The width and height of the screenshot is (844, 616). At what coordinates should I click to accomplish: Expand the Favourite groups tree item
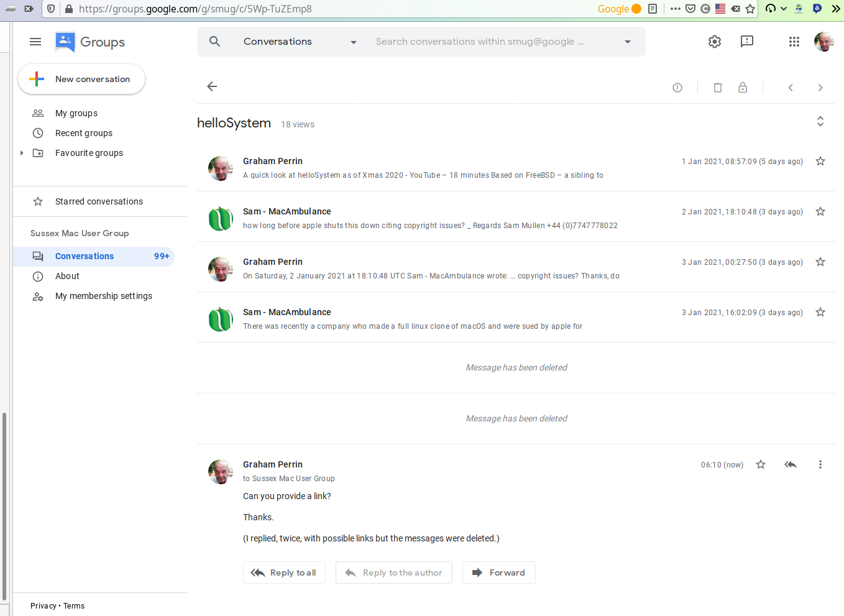22,152
